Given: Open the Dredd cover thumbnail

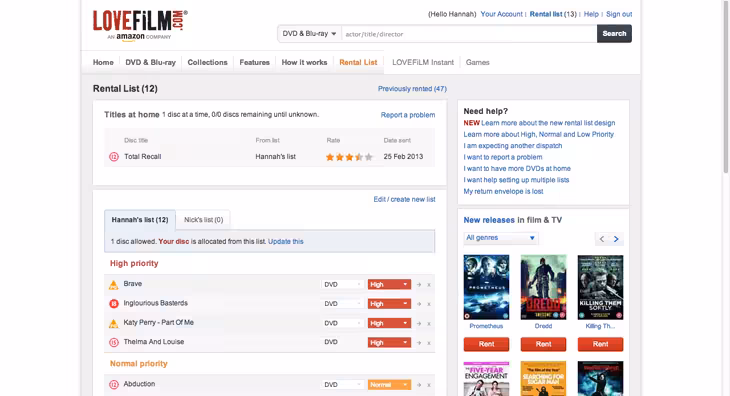Looking at the screenshot, I should [x=543, y=287].
